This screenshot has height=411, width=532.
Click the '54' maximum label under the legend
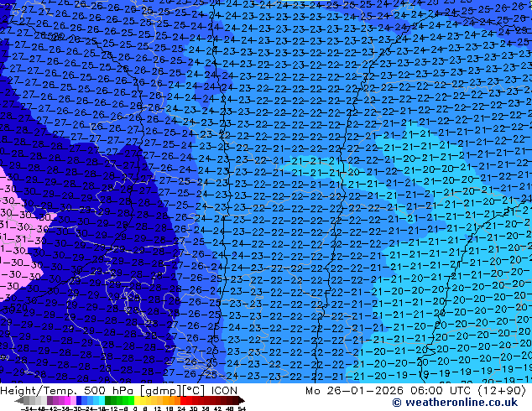[242, 408]
